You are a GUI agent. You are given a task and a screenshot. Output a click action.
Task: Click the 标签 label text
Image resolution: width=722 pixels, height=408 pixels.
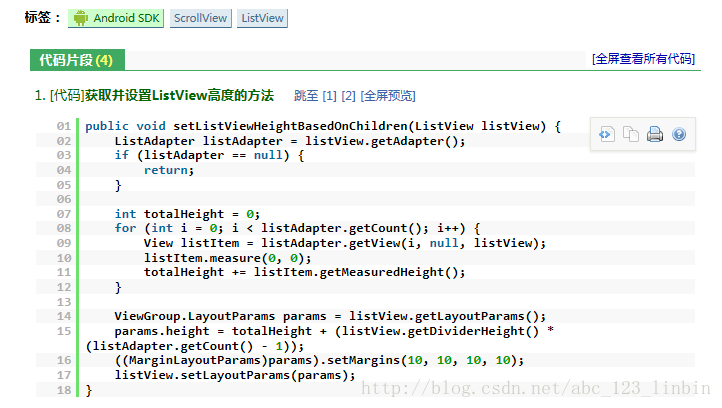[x=42, y=17]
